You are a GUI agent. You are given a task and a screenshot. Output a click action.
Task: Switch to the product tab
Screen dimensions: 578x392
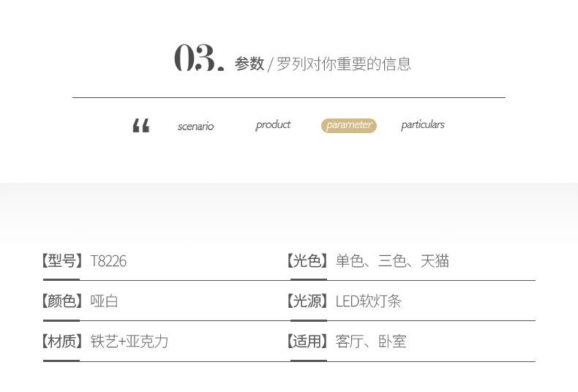[273, 125]
